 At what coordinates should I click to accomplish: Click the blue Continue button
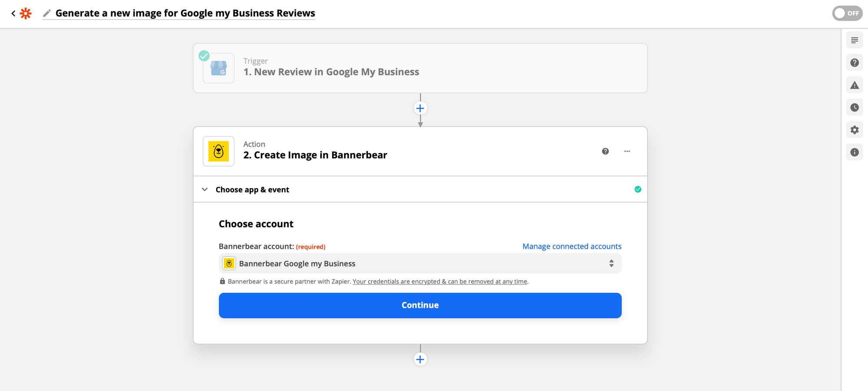(420, 305)
